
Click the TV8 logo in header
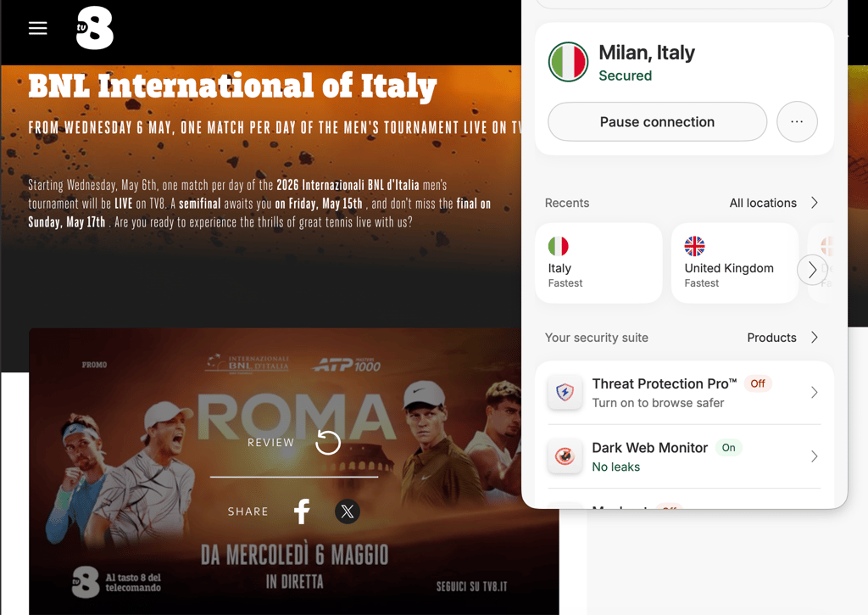coord(95,28)
